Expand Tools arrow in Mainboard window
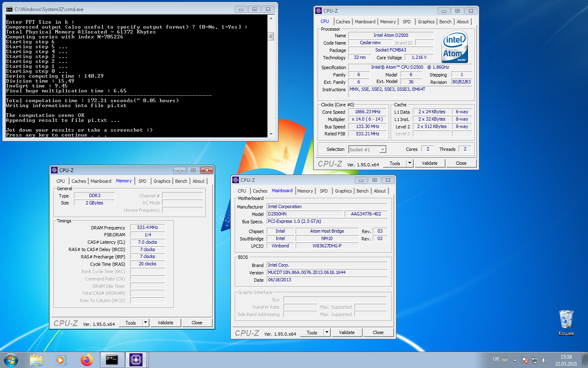588x368 pixels. [327, 332]
